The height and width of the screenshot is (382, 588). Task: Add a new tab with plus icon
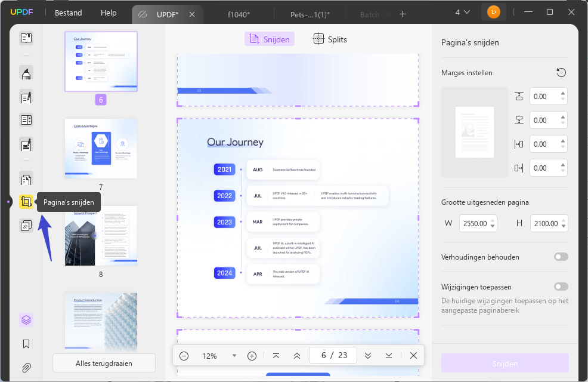[403, 14]
